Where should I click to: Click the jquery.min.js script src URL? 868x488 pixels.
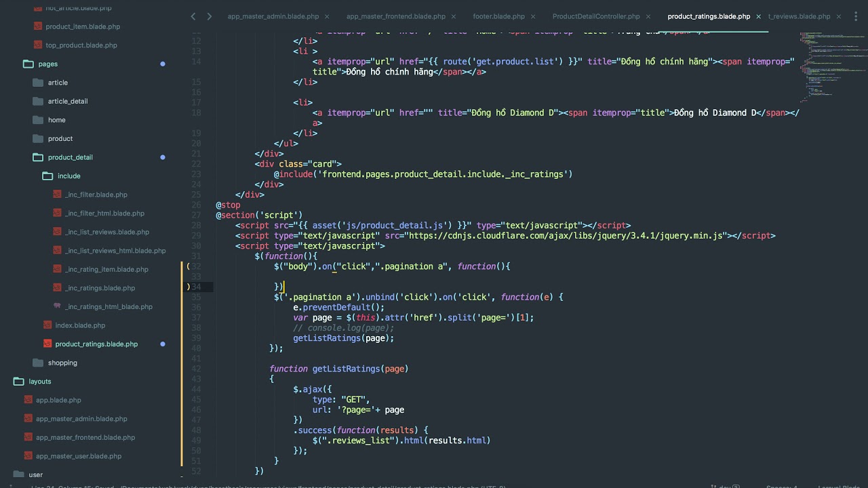[566, 235]
